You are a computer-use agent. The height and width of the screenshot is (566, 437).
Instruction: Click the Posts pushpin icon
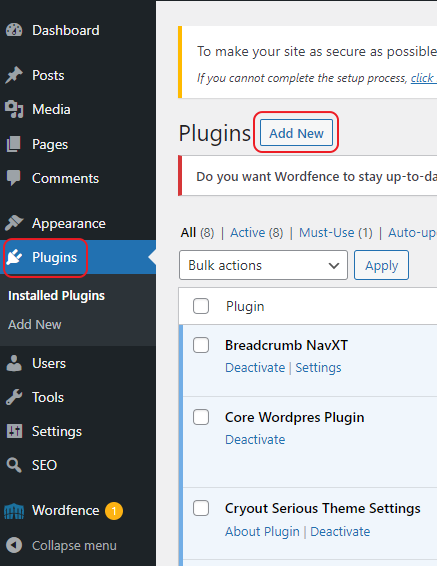tap(14, 75)
